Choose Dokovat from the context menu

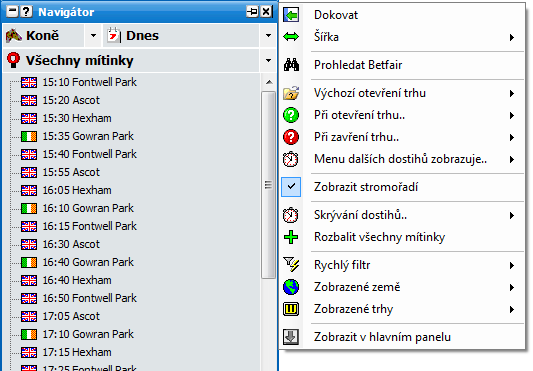(402, 15)
